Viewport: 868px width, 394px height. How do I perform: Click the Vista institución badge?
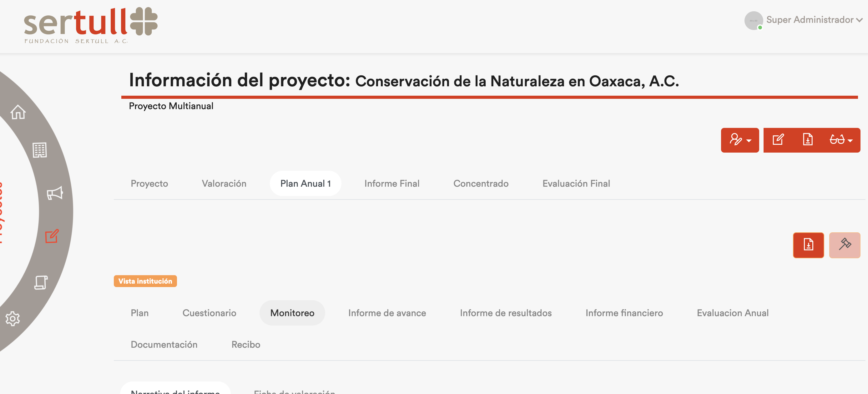coord(145,281)
